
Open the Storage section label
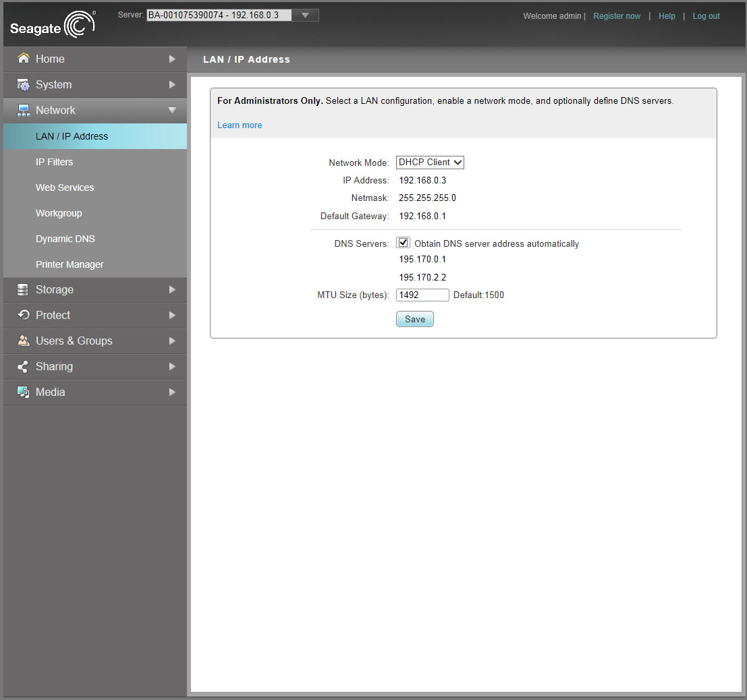[54, 289]
